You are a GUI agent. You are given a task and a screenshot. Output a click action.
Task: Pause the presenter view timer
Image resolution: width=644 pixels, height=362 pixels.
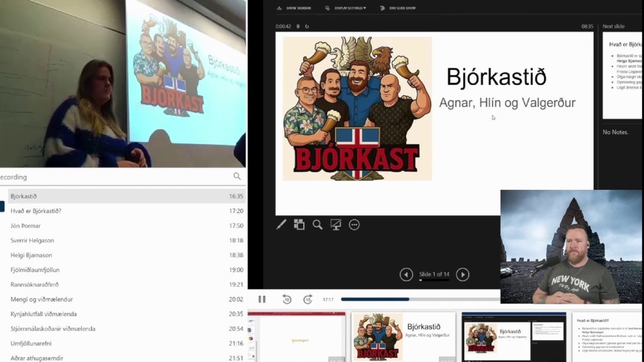[298, 26]
